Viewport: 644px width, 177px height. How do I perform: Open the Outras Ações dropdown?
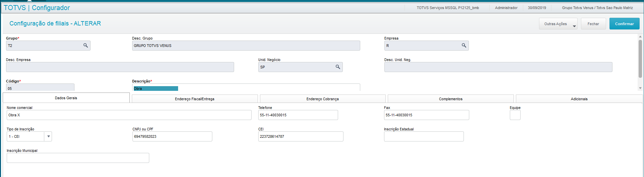point(558,24)
